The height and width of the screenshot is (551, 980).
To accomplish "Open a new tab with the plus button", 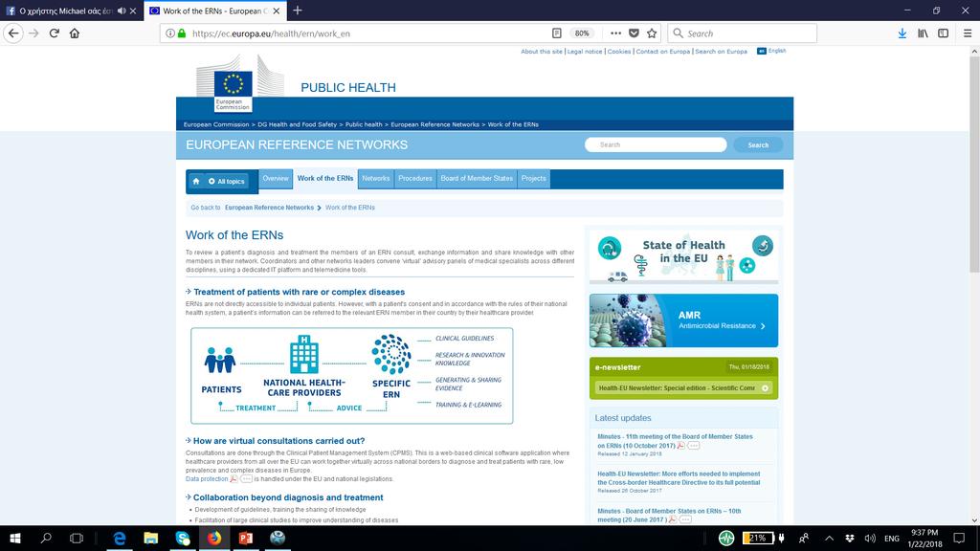I will 298,11.
